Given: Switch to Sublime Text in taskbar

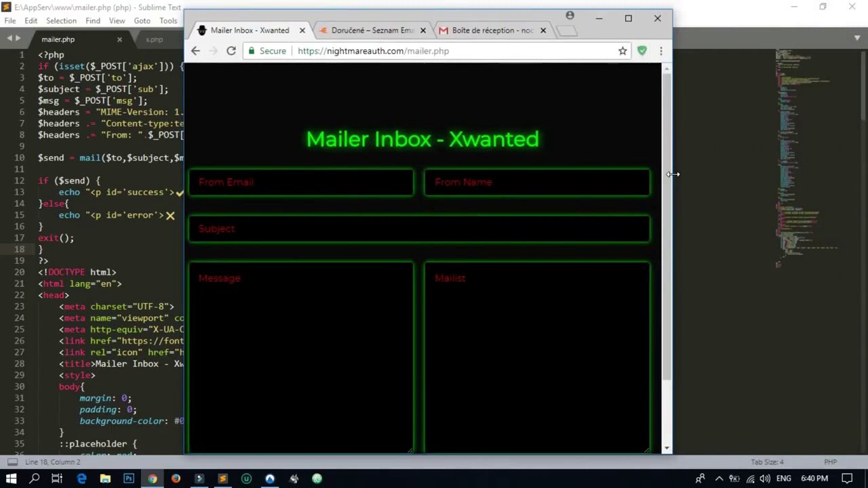Looking at the screenshot, I should (222, 479).
